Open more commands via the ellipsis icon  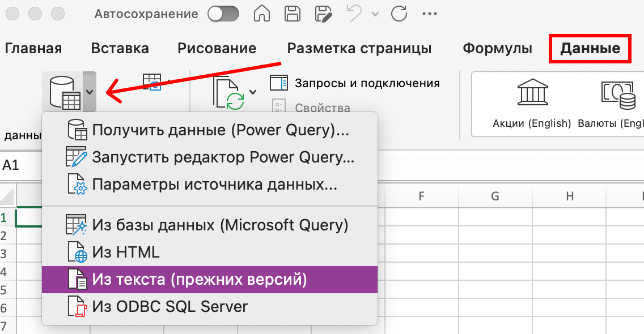point(429,14)
